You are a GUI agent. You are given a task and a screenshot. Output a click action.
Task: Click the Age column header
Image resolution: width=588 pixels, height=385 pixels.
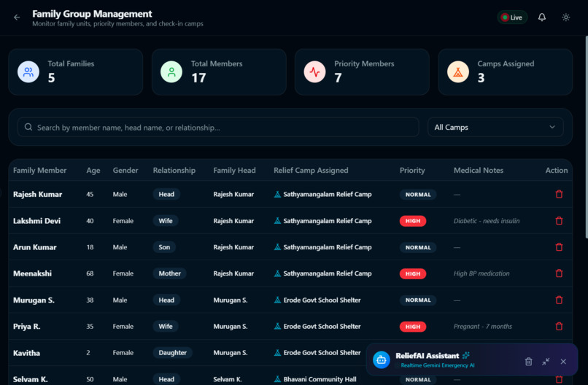[93, 170]
